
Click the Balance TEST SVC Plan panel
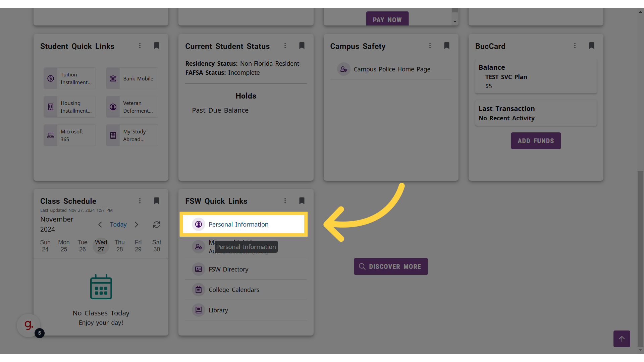coord(536,76)
